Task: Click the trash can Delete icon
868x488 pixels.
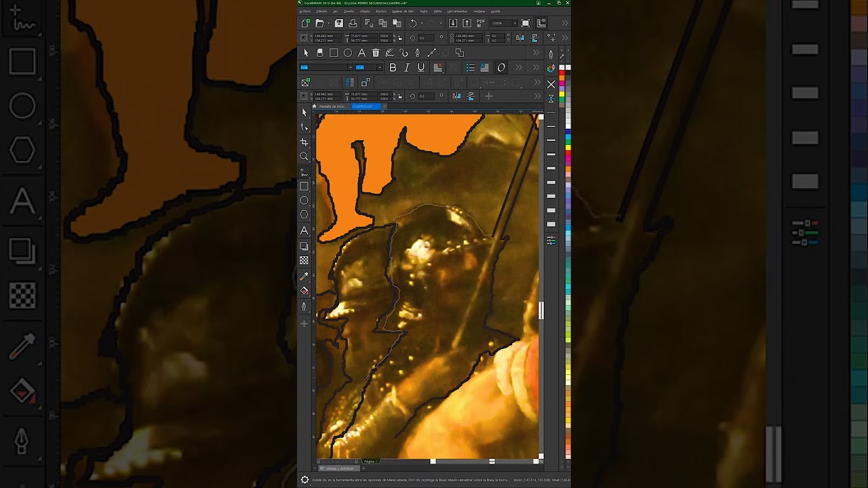Action: [x=376, y=53]
